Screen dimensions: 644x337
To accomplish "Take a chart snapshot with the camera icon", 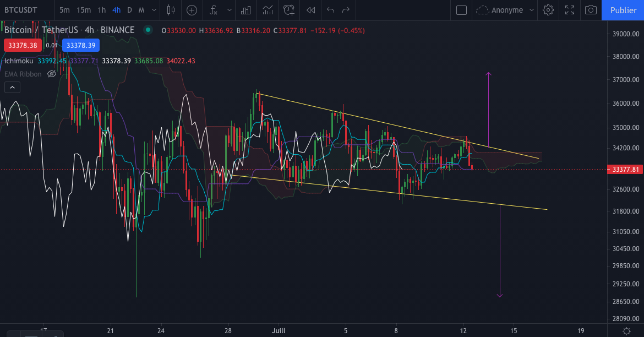I will point(592,10).
